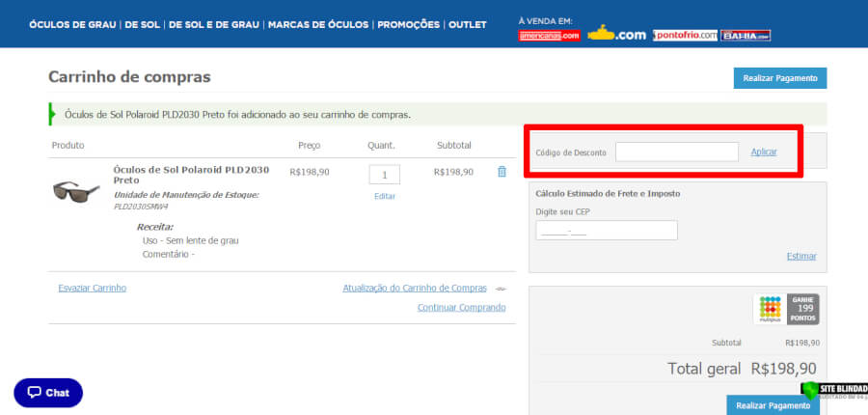Click the CEP postal code field
The width and height of the screenshot is (868, 415).
[x=606, y=231]
